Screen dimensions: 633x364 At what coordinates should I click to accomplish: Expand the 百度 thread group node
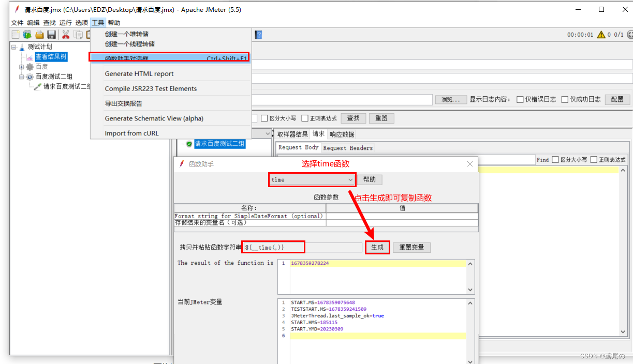coord(22,67)
